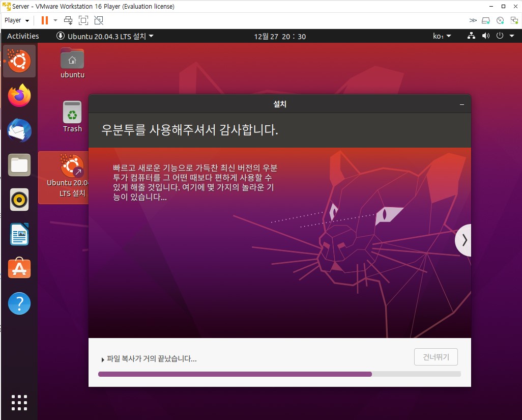Select the ubuntu home folder desktop icon
The width and height of the screenshot is (522, 420).
(72, 63)
